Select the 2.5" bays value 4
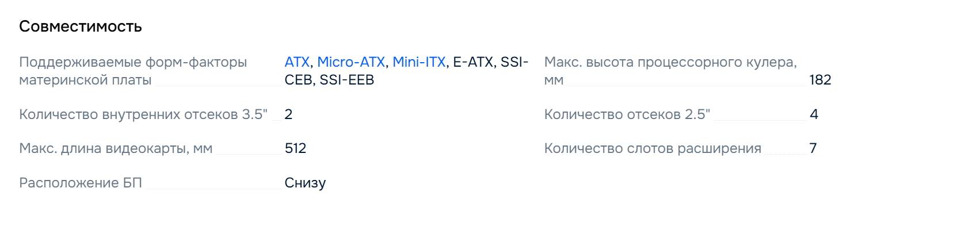 [x=814, y=114]
